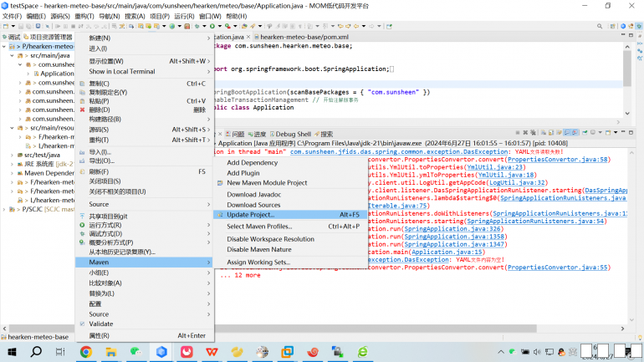Click the Copy icon in context menu
Image resolution: width=644 pixels, height=362 pixels.
[83, 84]
